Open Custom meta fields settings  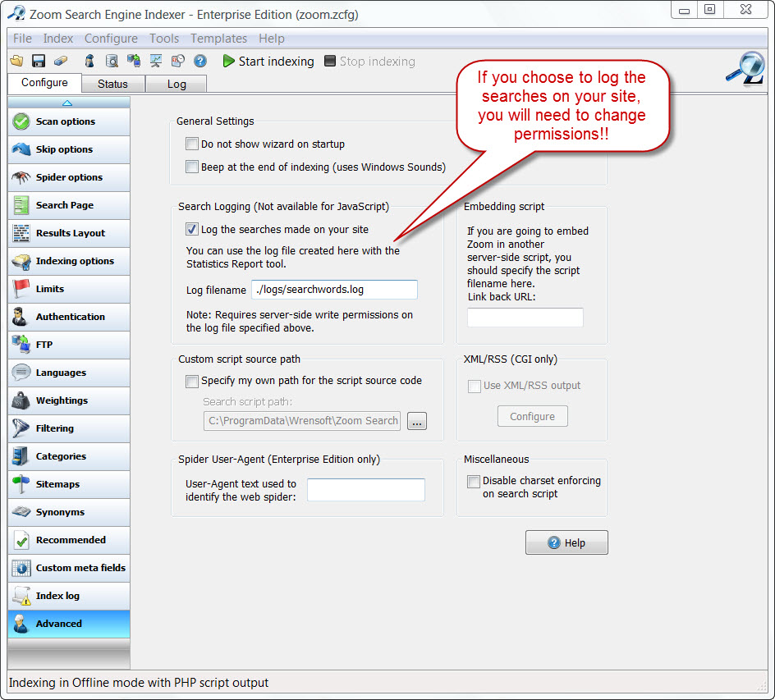click(x=69, y=568)
